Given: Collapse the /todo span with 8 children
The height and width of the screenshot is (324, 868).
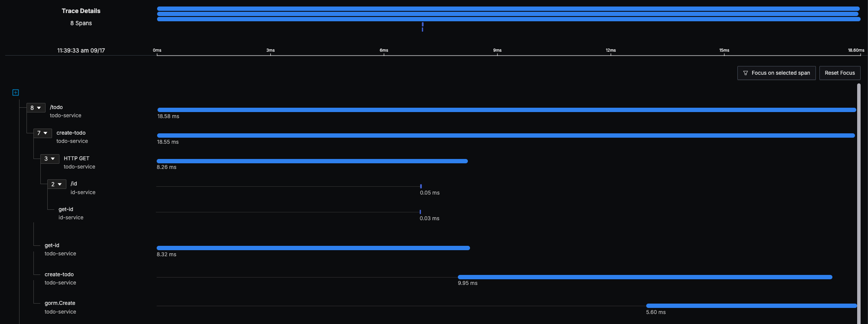Looking at the screenshot, I should (x=36, y=108).
